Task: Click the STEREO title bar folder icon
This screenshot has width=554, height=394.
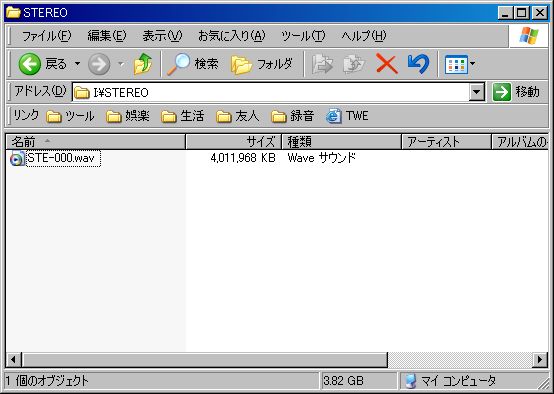Action: pyautogui.click(x=13, y=13)
